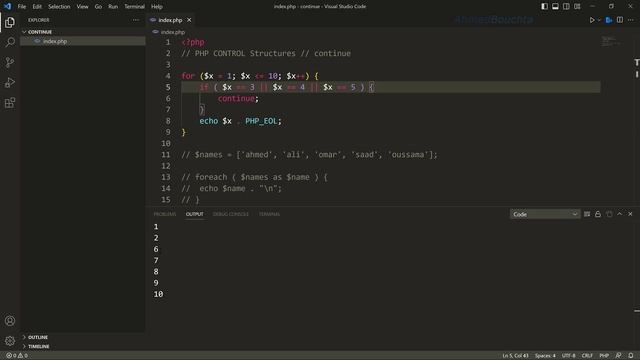Click output line showing 10
Image resolution: width=640 pixels, height=360 pixels.
click(x=158, y=294)
